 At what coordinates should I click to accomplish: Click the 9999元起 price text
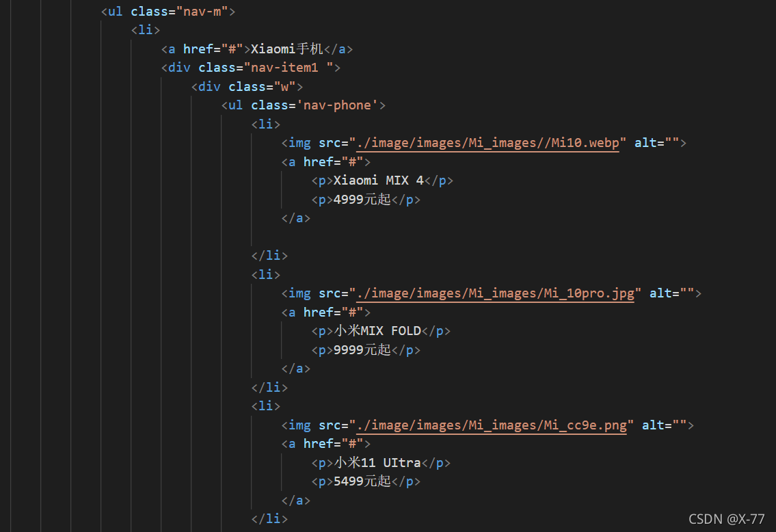pos(362,350)
